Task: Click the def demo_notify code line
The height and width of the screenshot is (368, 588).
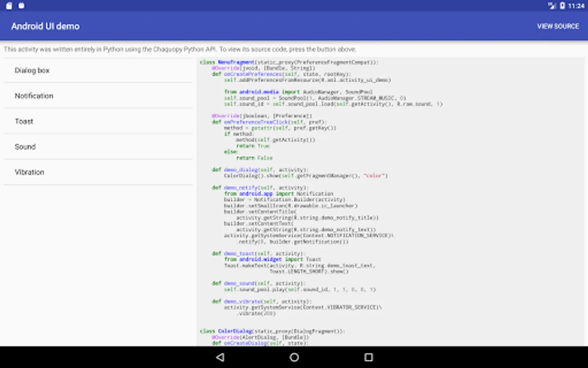Action: 260,188
